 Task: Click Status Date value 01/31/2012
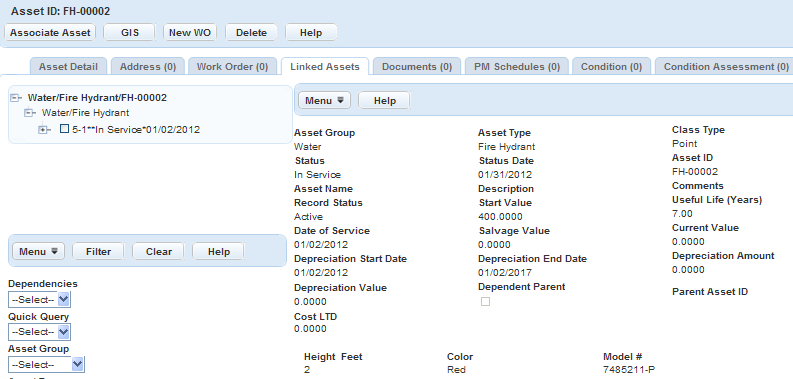coord(505,175)
